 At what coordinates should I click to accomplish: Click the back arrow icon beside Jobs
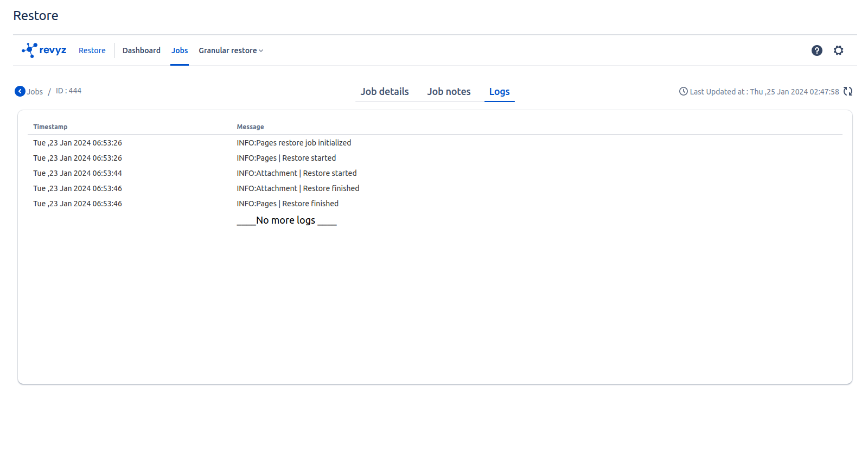pyautogui.click(x=20, y=91)
